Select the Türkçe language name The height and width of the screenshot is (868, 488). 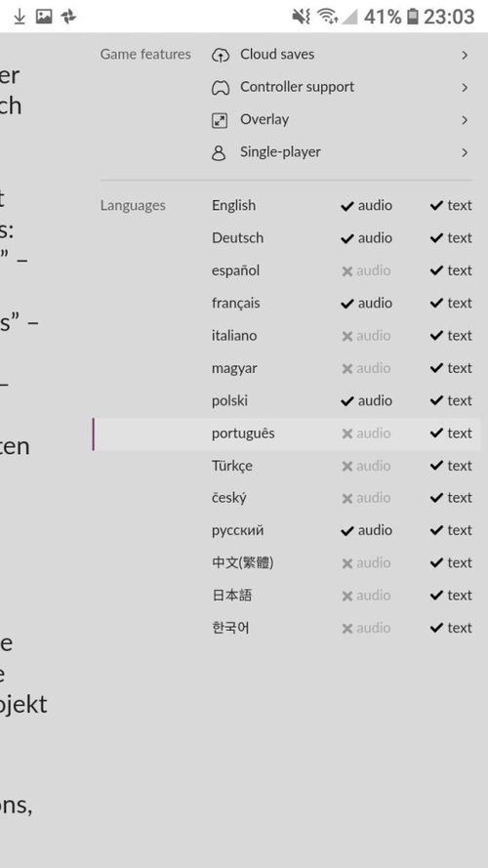(x=232, y=466)
